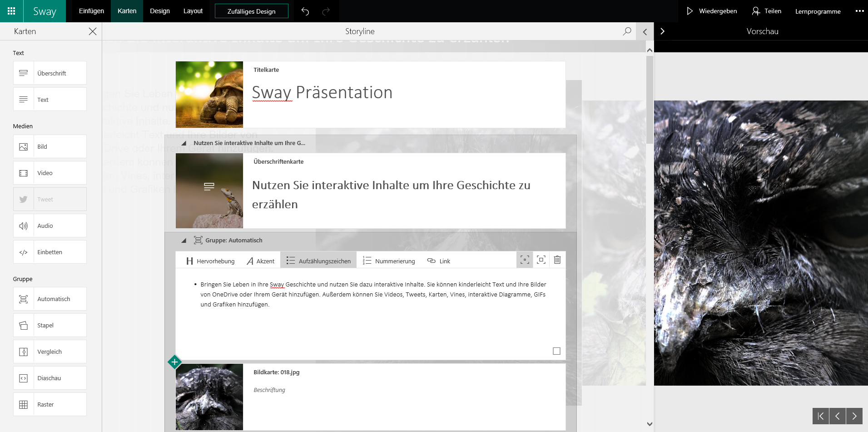Click the Überschriftenkarte label
868x432 pixels.
278,161
